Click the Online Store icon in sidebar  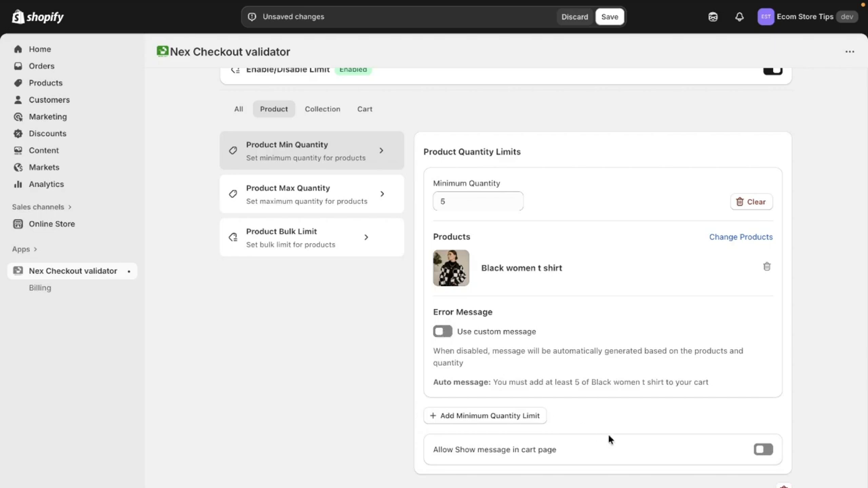(x=18, y=224)
